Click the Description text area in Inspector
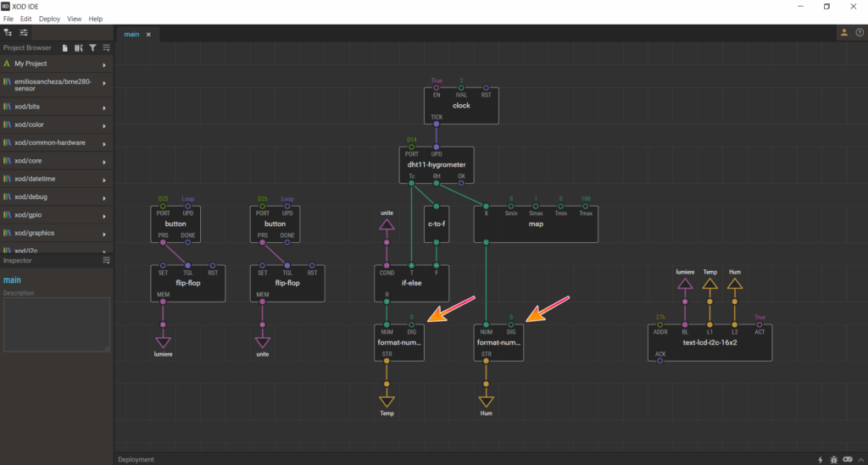Screen dimensions: 868x465 tap(57, 324)
